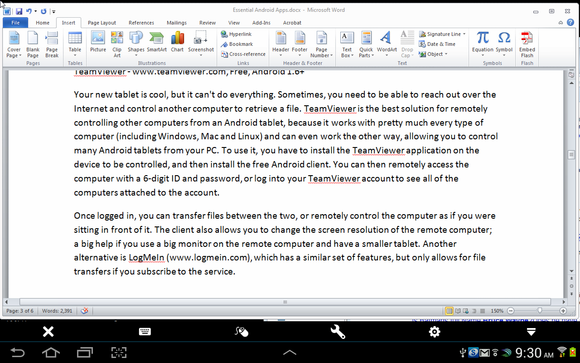Open the File tab
Screen dimensions: 580x363
coord(15,23)
